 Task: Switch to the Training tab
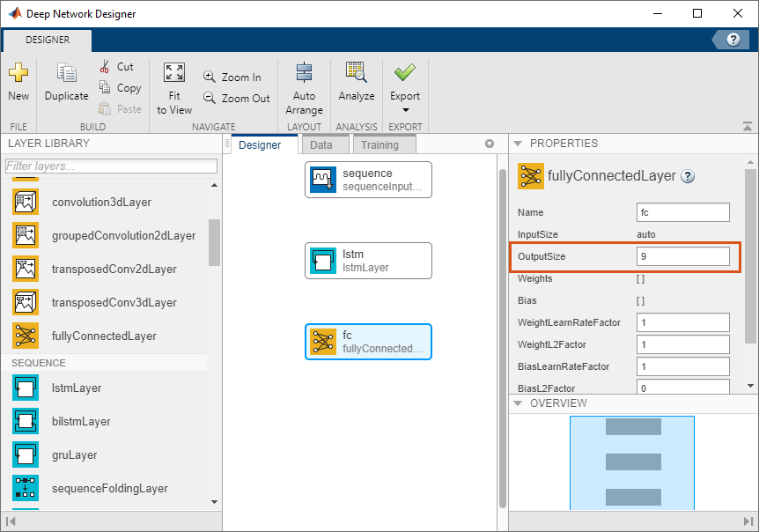(x=379, y=145)
